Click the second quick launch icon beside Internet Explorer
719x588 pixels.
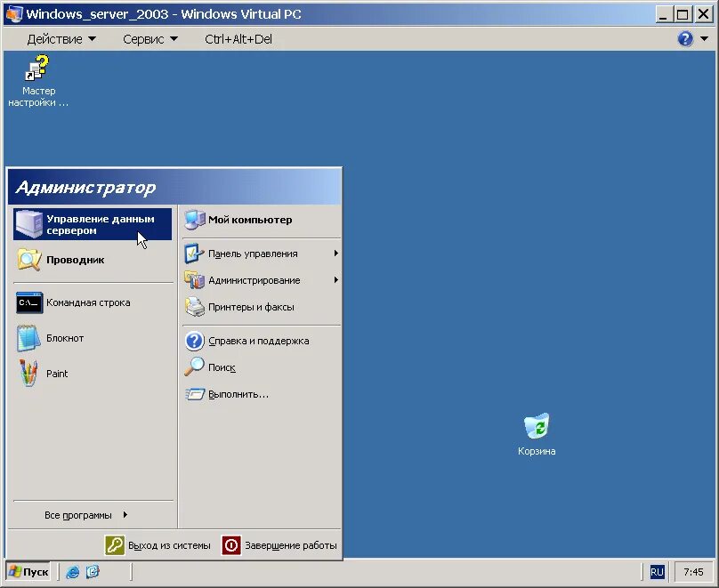[93, 571]
